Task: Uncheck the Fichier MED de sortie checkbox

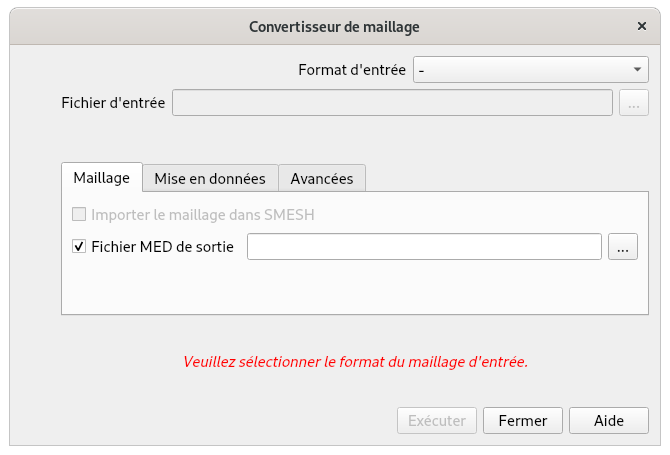Action: click(79, 246)
